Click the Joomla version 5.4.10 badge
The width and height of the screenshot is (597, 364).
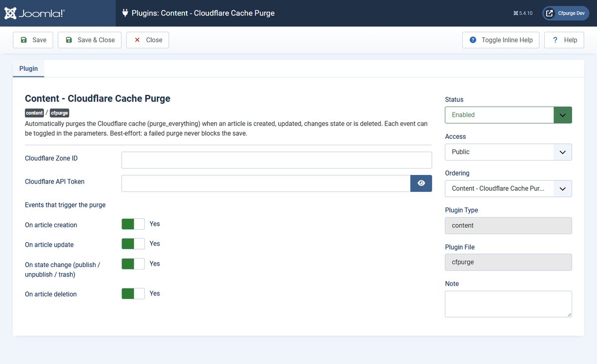pyautogui.click(x=523, y=13)
